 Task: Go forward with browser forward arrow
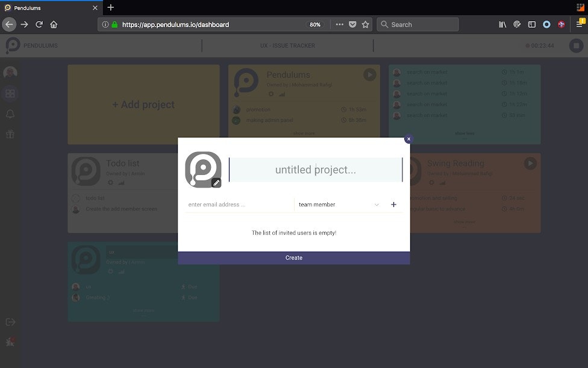click(x=24, y=24)
